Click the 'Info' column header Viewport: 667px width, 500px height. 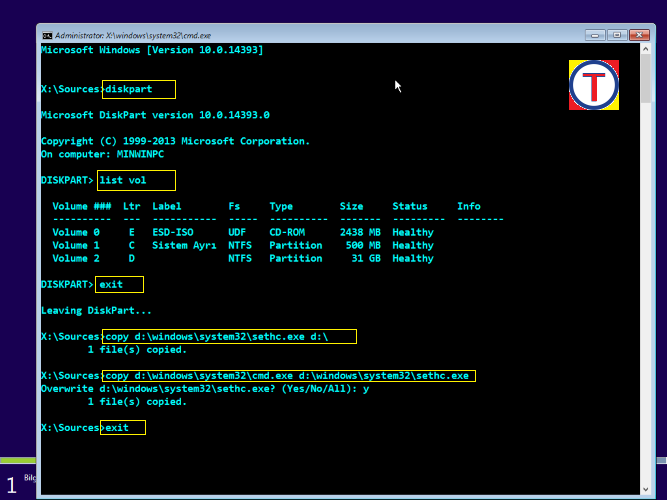pos(469,206)
